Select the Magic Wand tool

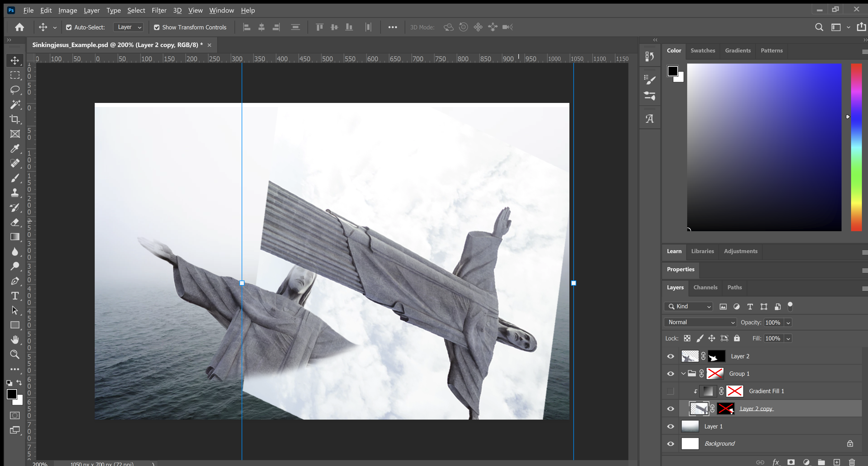(x=15, y=105)
